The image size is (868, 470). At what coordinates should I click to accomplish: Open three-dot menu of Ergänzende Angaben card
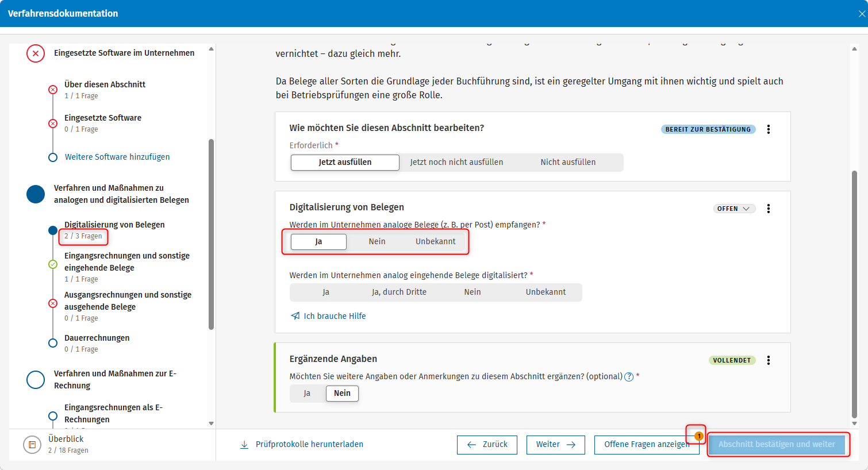click(x=769, y=360)
